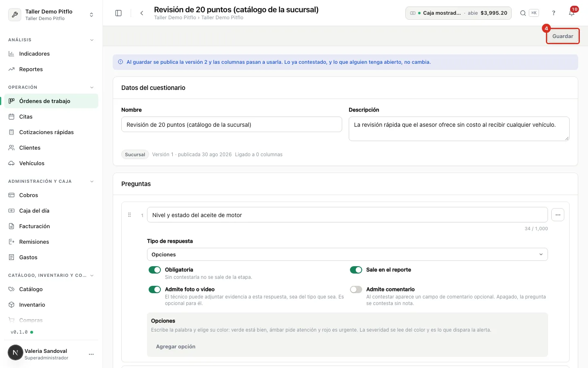Open the Taller Demo Pitflo workspace switcher
The image size is (588, 368).
point(51,15)
